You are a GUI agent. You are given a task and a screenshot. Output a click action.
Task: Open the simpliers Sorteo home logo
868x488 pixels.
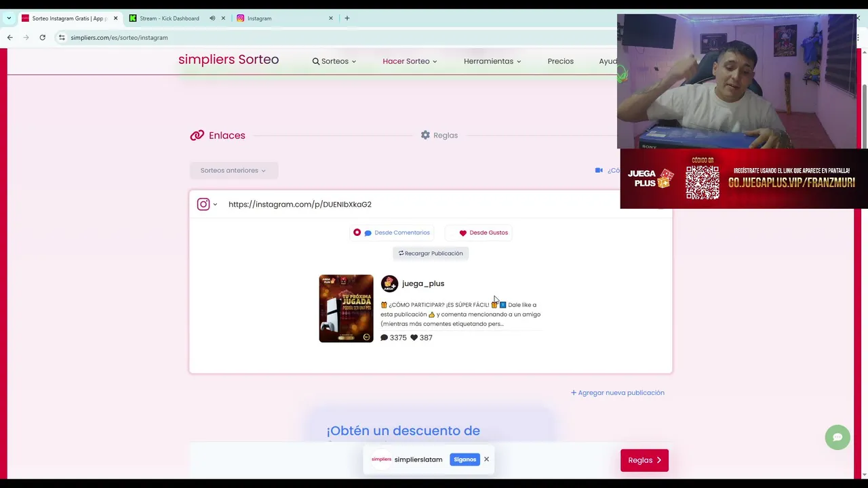pyautogui.click(x=229, y=60)
